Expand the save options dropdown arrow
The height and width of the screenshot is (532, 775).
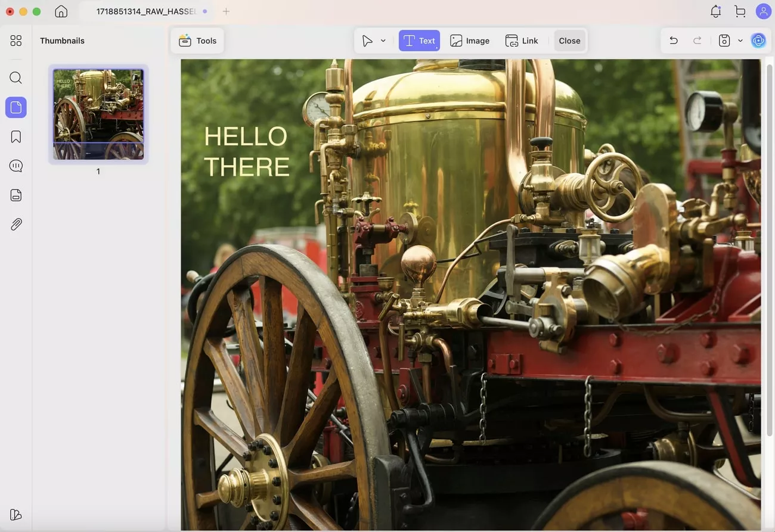[x=740, y=41]
